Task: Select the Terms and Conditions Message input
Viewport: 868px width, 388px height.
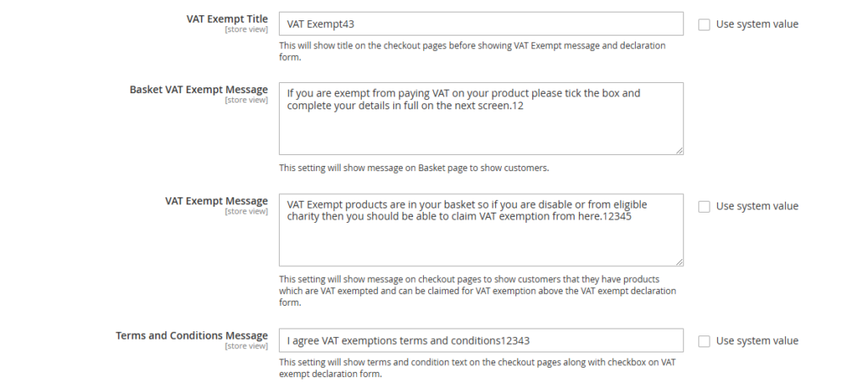Action: coord(481,341)
